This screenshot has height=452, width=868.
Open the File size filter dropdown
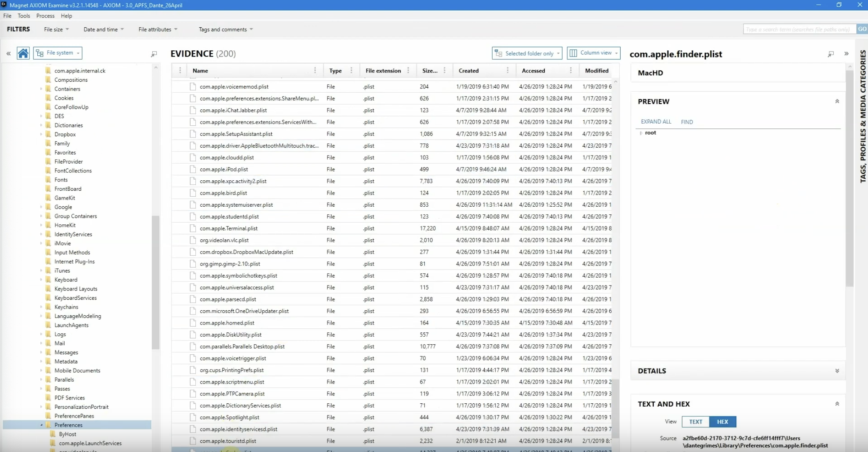(57, 29)
